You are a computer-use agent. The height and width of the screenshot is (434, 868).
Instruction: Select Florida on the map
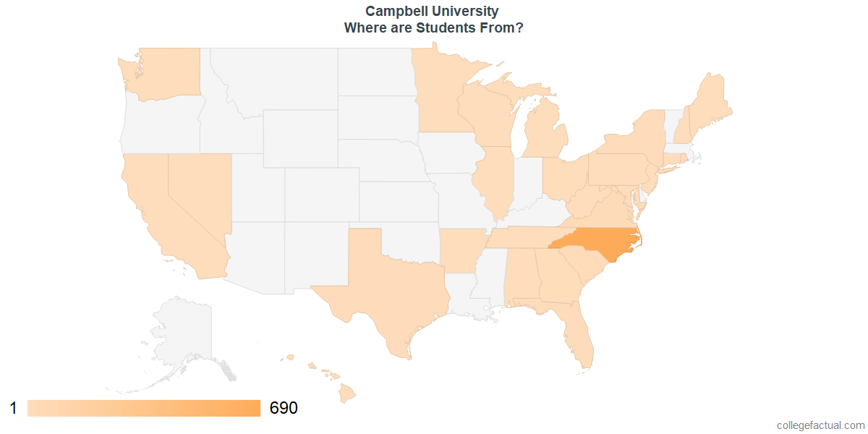(x=571, y=325)
